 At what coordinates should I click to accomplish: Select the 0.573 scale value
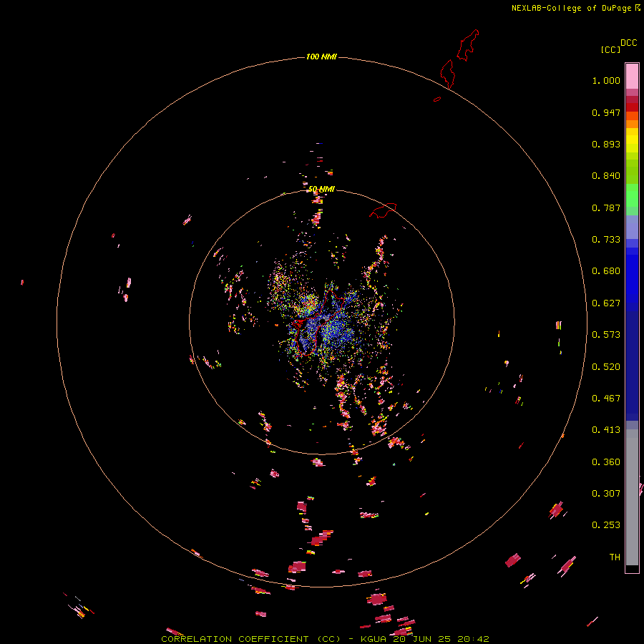point(606,335)
